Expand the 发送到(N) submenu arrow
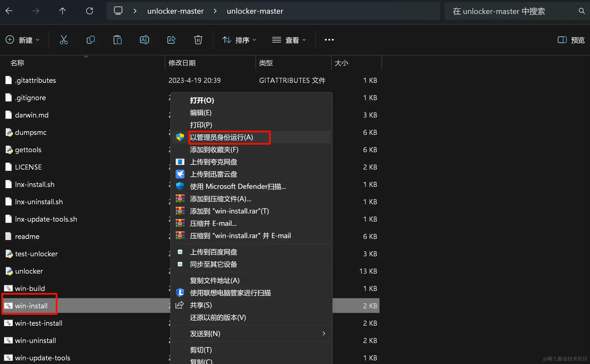 tap(324, 334)
